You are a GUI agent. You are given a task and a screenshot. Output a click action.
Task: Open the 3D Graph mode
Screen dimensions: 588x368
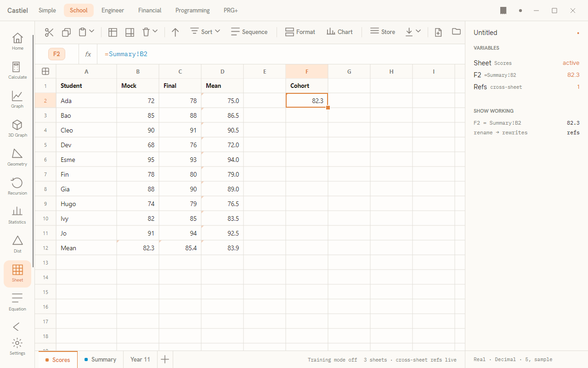[x=17, y=128]
